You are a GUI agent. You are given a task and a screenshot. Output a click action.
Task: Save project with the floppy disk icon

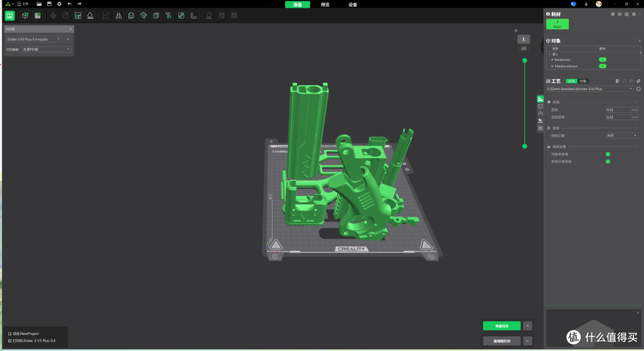pos(49,4)
